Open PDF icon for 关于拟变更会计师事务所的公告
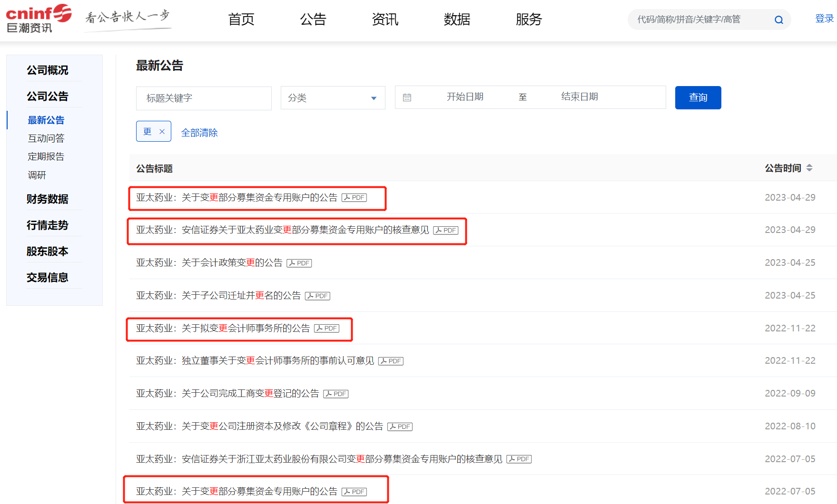Image resolution: width=837 pixels, height=504 pixels. (326, 329)
